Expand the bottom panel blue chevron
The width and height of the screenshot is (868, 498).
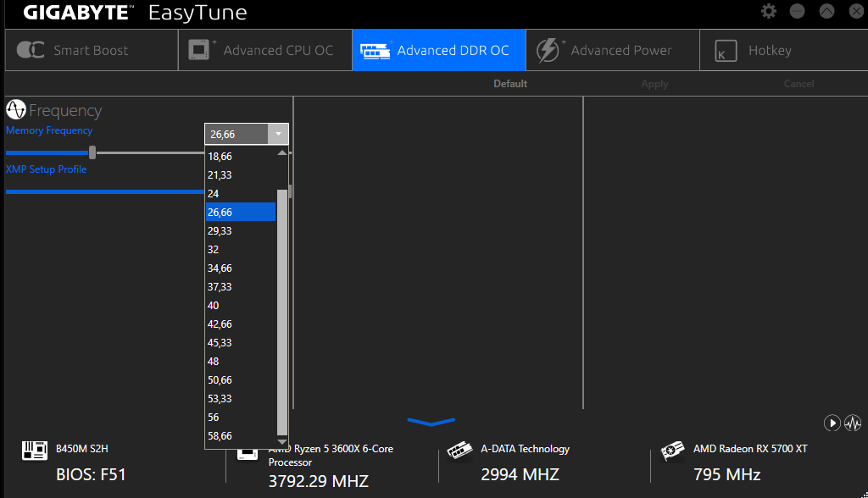431,422
